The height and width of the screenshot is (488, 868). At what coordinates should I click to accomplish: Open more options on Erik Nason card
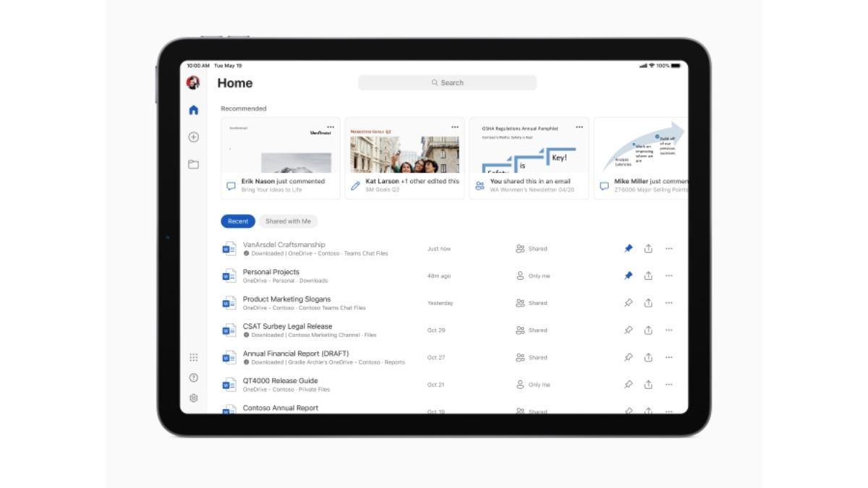pyautogui.click(x=331, y=127)
